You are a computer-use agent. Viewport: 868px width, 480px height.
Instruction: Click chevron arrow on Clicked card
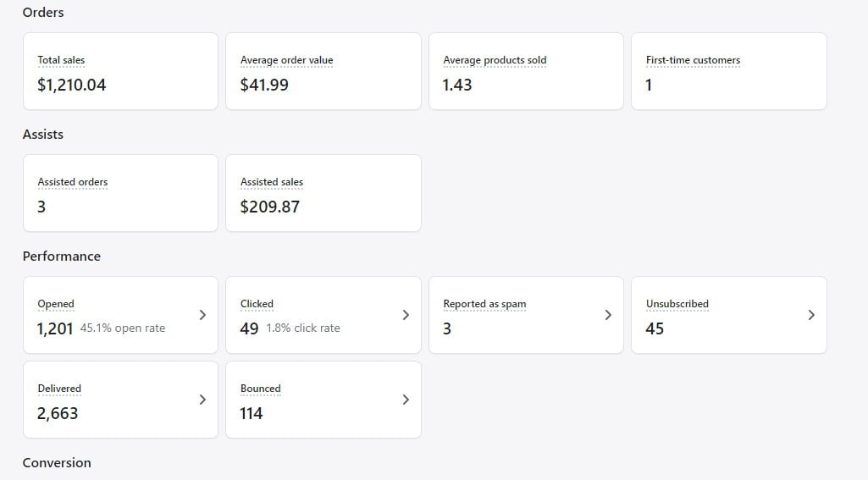(x=406, y=315)
